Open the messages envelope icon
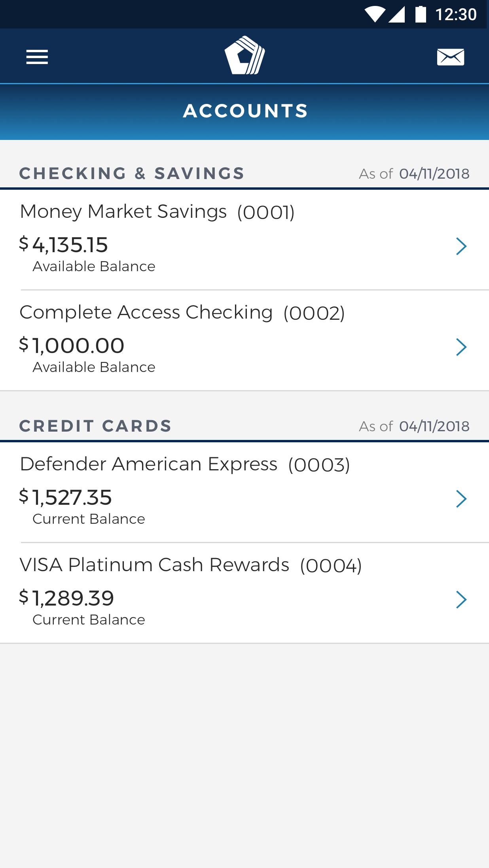The width and height of the screenshot is (489, 868). pos(451,57)
